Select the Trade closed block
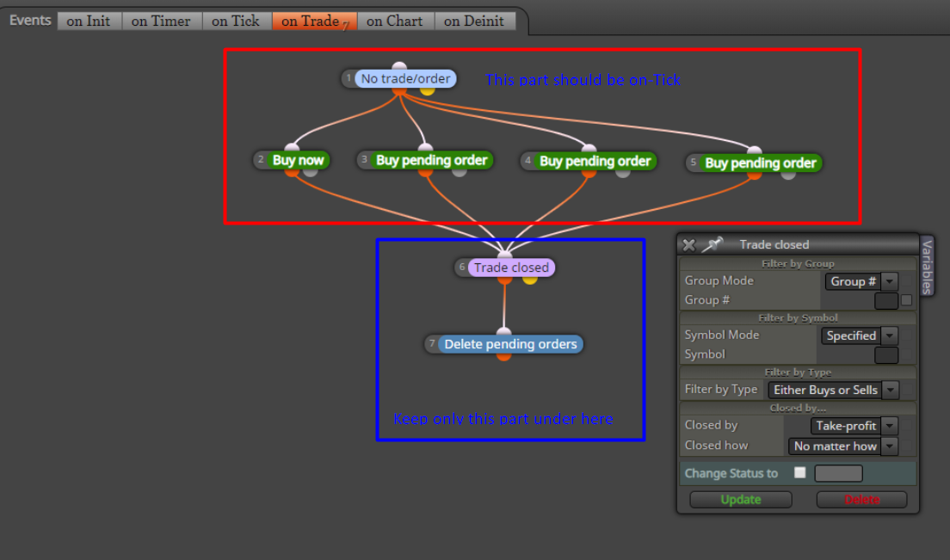 [511, 268]
